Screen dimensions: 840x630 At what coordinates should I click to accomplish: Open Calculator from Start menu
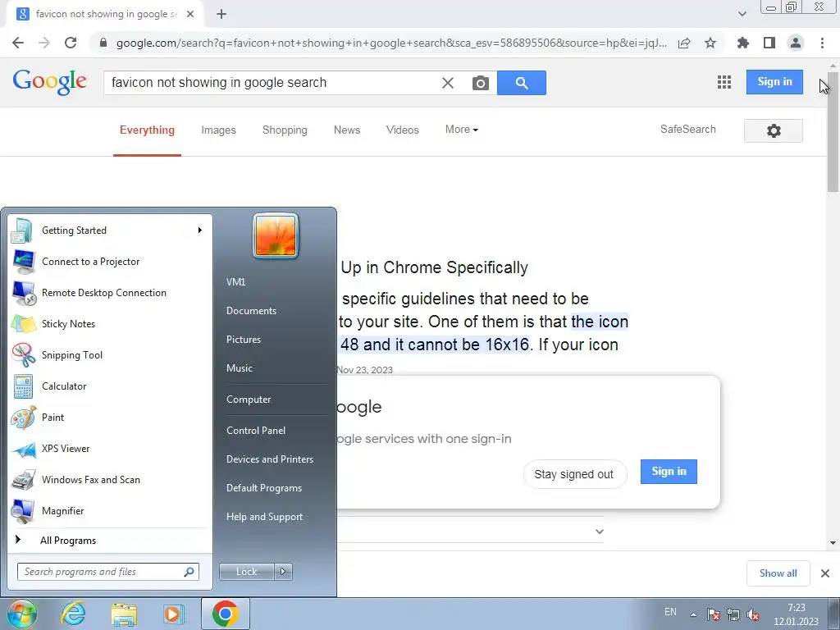[110, 386]
